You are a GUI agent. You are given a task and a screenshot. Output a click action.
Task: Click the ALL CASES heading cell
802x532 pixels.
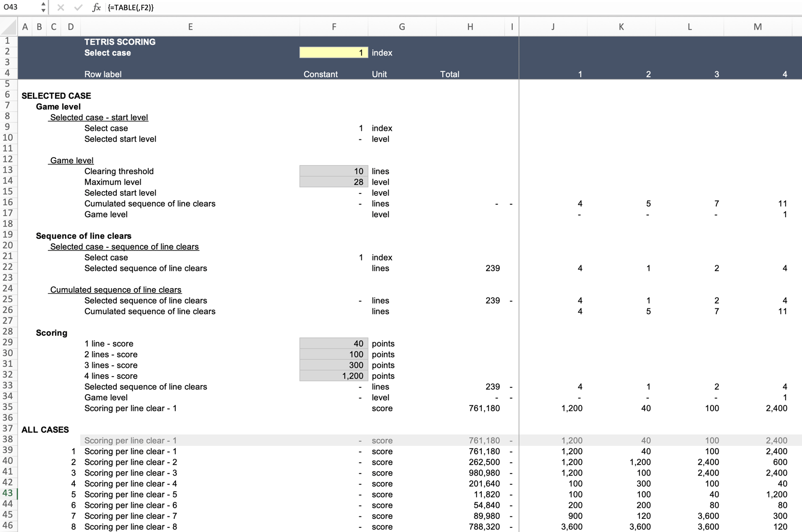pyautogui.click(x=45, y=429)
